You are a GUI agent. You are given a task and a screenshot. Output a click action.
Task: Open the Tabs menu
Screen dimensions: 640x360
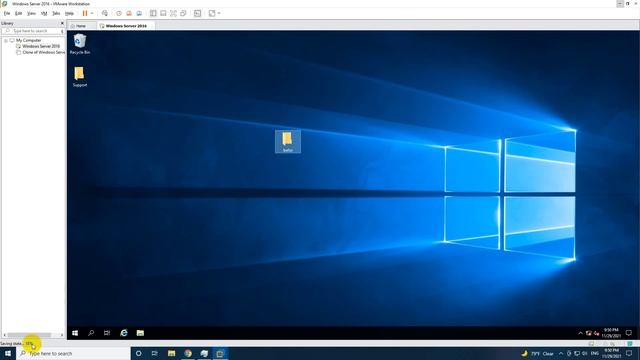point(56,13)
